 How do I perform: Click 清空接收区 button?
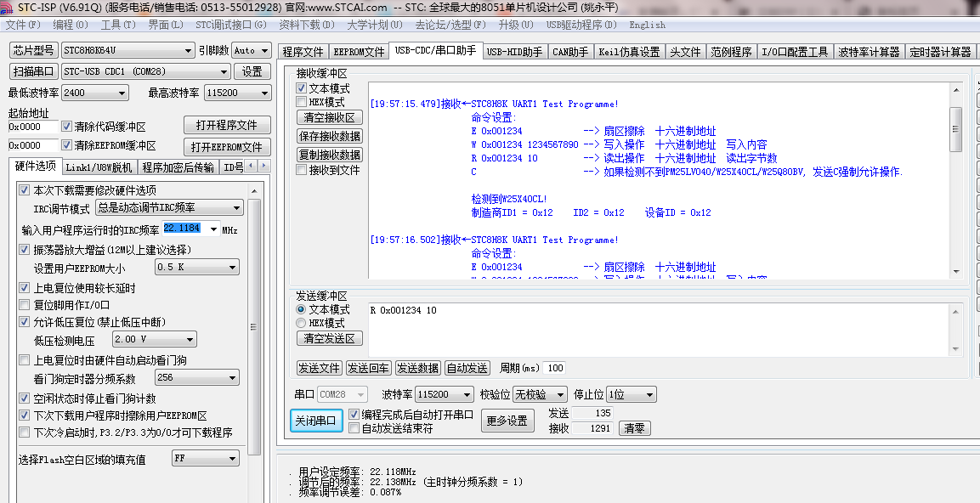tap(330, 117)
